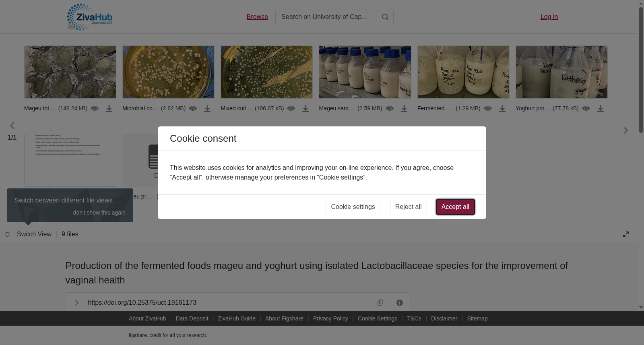Click the Switch View arrows icon
This screenshot has height=345, width=644.
7,234
